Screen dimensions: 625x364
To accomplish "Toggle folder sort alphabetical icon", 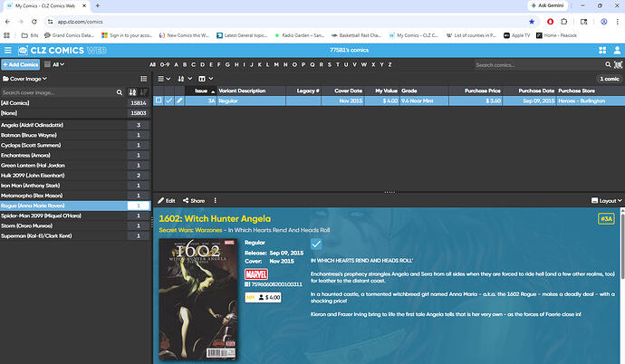I will (132, 92).
